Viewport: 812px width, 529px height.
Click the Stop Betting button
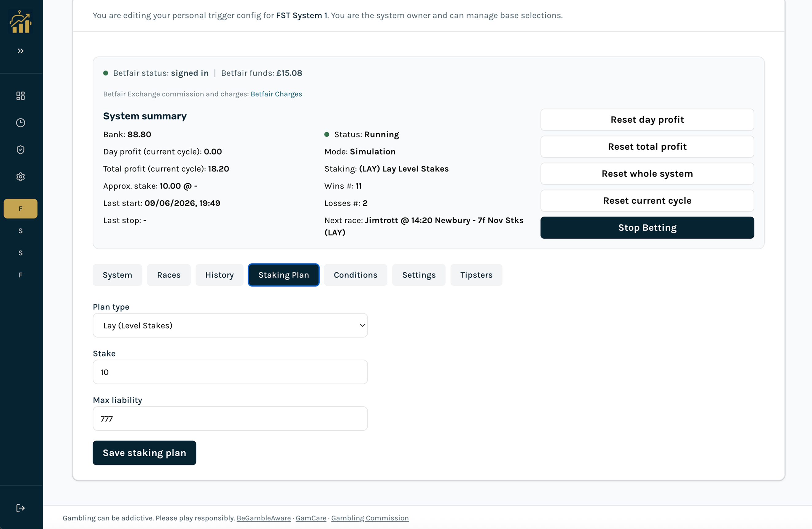647,228
